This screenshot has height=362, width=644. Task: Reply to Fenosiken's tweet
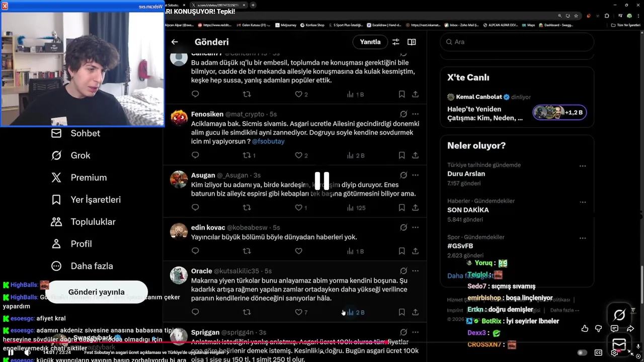[x=195, y=155]
